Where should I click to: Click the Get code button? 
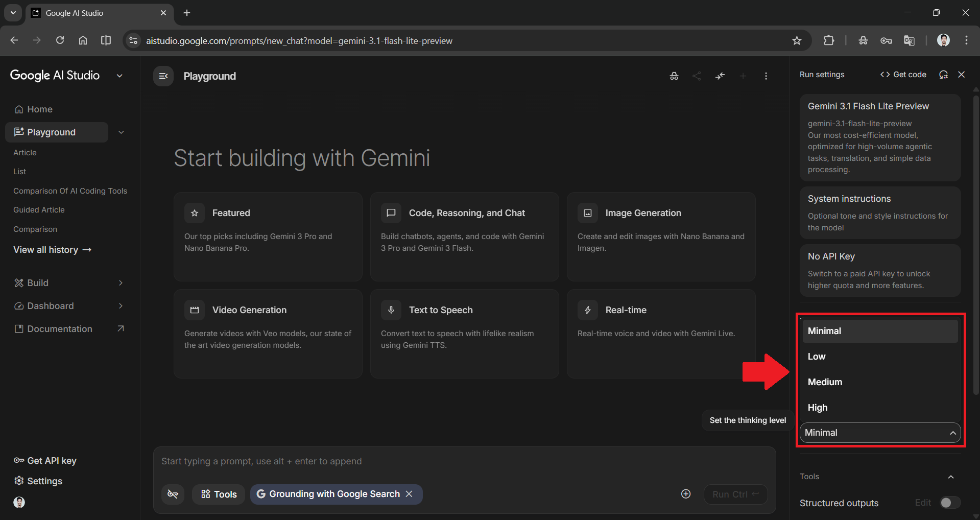903,74
